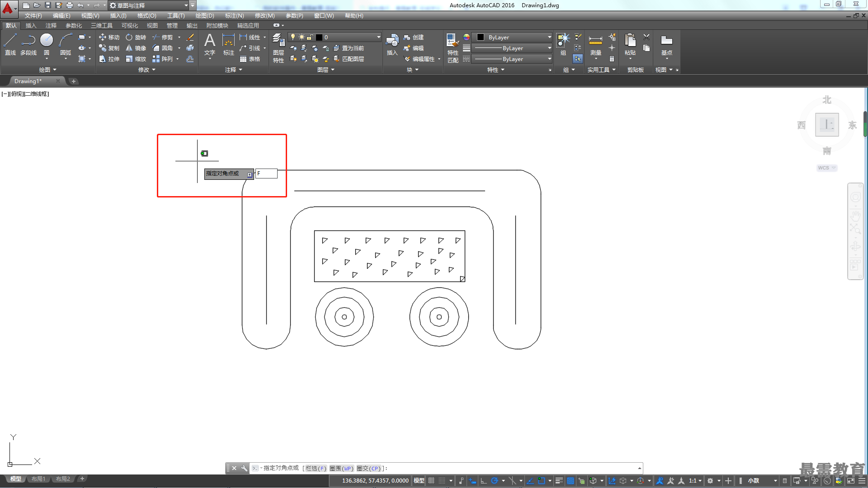The image size is (868, 488).
Task: Toggle dynamic input in status bar
Action: click(x=472, y=481)
